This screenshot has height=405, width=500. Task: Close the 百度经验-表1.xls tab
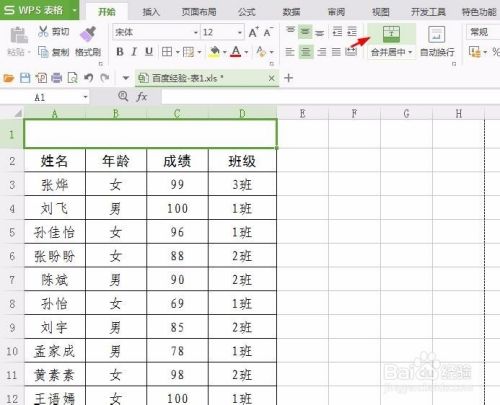click(272, 78)
